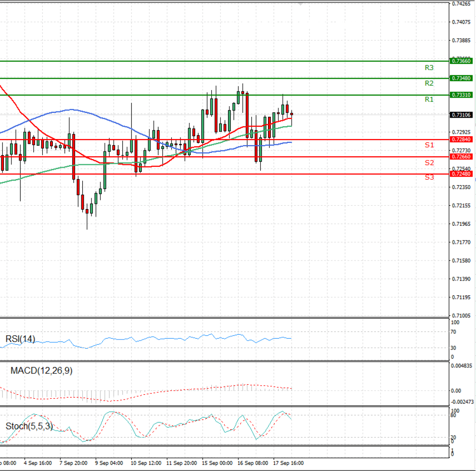Click the 0.71770 price axis value
The image size is (476, 471).
[461, 242]
